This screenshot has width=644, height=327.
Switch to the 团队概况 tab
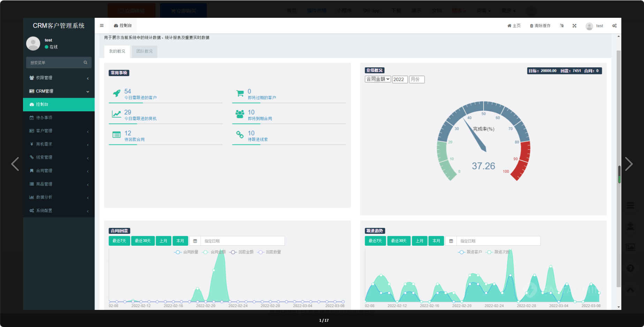144,51
